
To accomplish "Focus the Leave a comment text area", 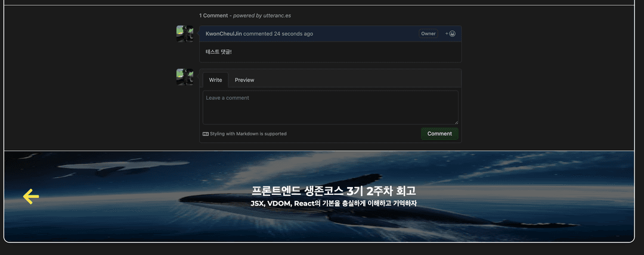I will click(330, 107).
